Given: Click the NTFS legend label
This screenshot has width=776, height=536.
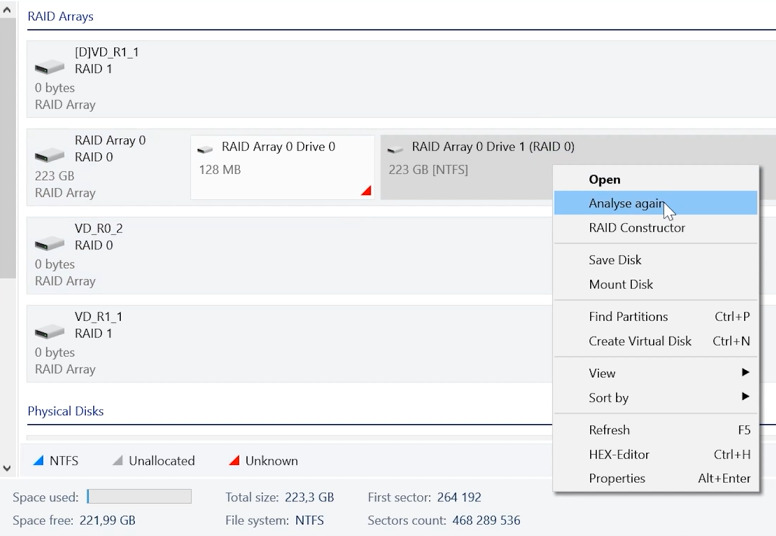Looking at the screenshot, I should click(x=64, y=461).
